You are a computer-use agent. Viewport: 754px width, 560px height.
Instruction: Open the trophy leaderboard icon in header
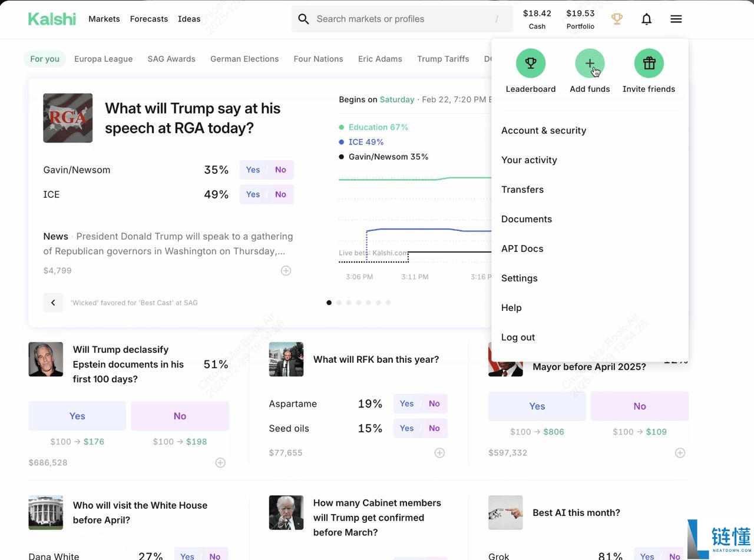[x=617, y=19]
